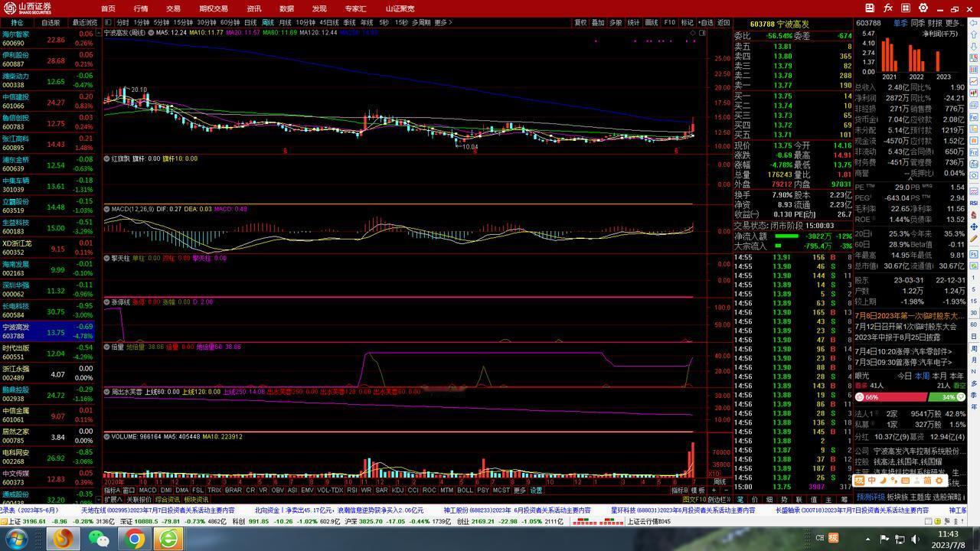Open the 扩展 expander at bottom left
This screenshot has width=980, height=551.
[113, 500]
